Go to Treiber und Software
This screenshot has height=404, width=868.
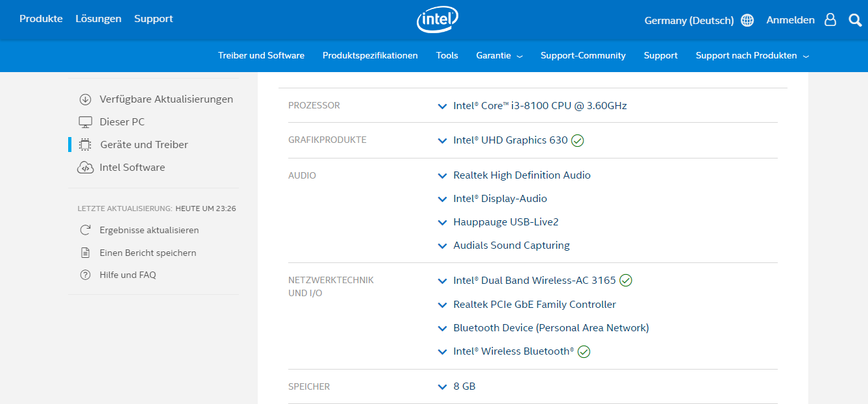261,56
